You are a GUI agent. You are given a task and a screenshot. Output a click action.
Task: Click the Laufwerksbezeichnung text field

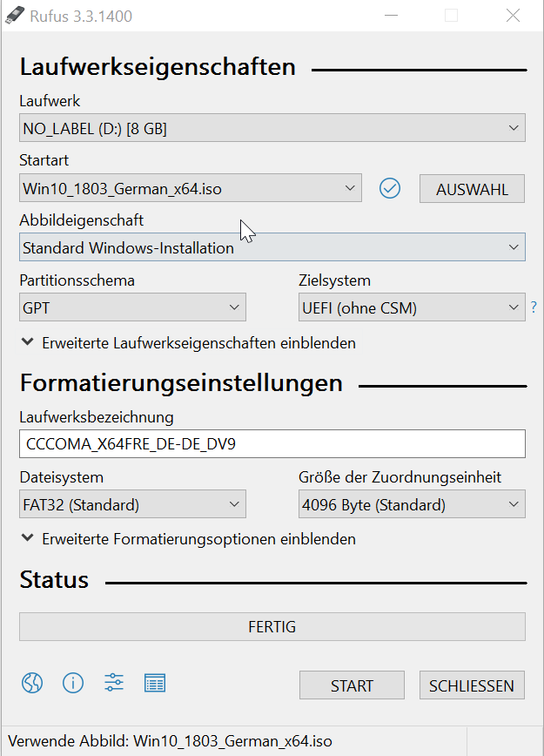(272, 443)
